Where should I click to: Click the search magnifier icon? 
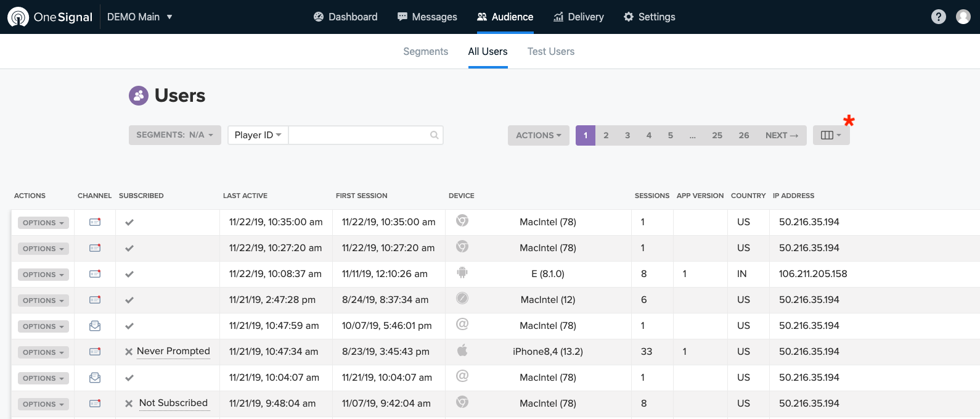tap(434, 135)
